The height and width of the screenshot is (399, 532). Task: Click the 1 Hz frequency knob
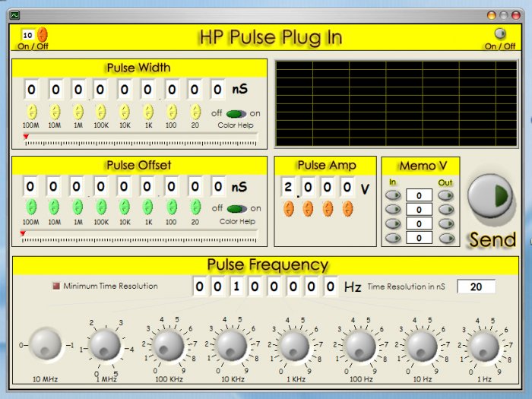[x=485, y=347]
